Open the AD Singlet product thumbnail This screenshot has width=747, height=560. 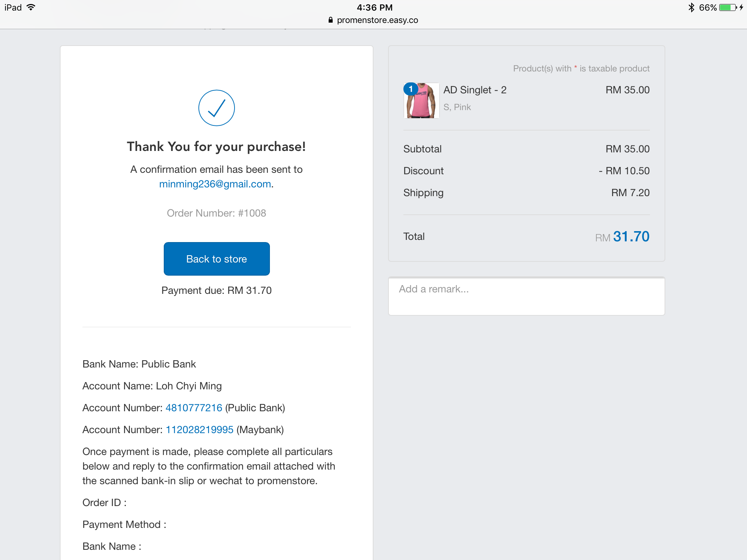[x=422, y=101]
